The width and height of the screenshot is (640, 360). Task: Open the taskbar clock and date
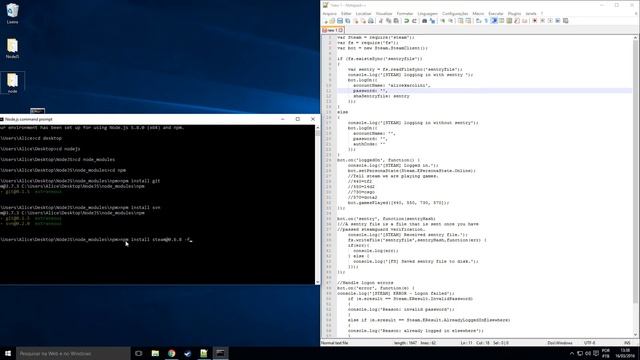point(625,353)
